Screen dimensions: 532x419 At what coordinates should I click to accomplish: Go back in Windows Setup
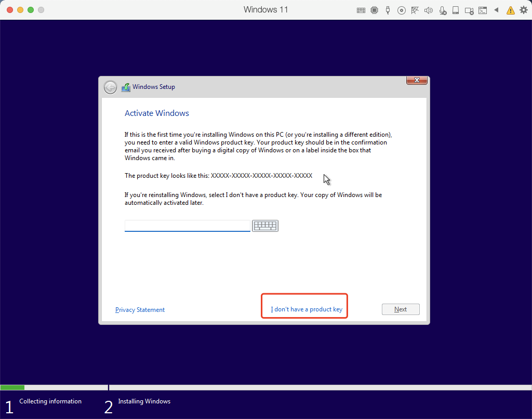[110, 87]
